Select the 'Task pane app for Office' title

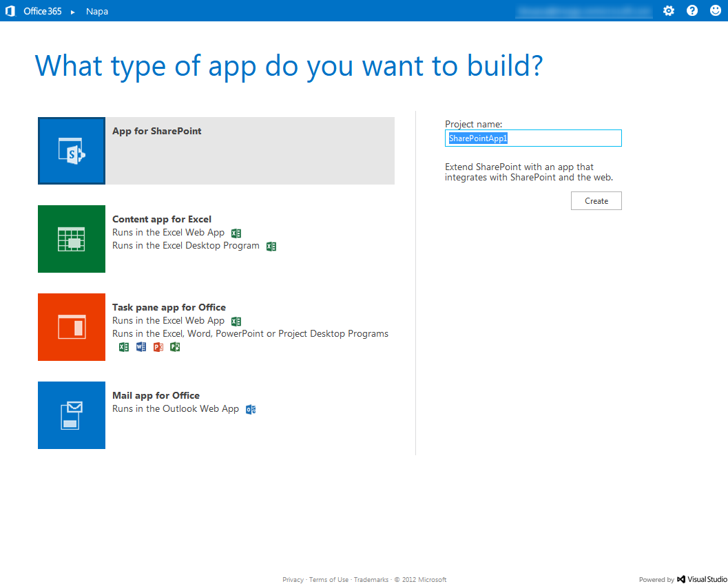(169, 307)
